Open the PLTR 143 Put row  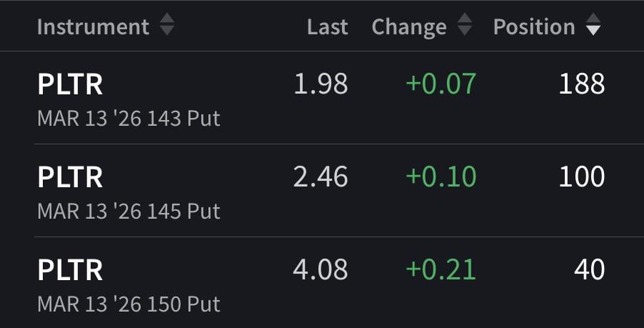tap(70, 84)
